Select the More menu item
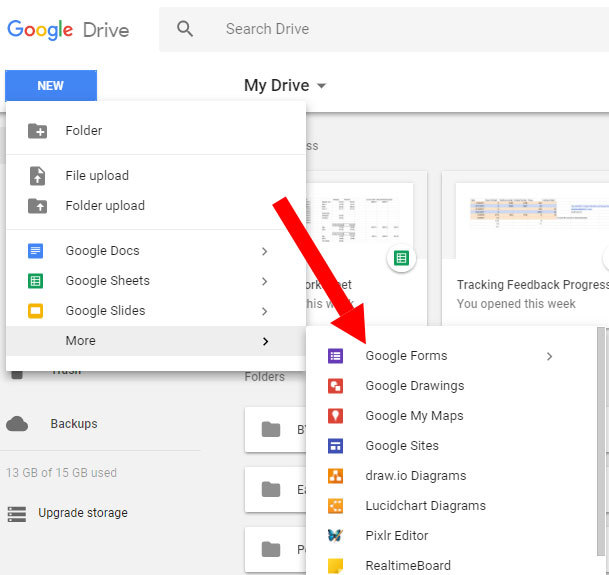The height and width of the screenshot is (575, 609). [x=156, y=341]
